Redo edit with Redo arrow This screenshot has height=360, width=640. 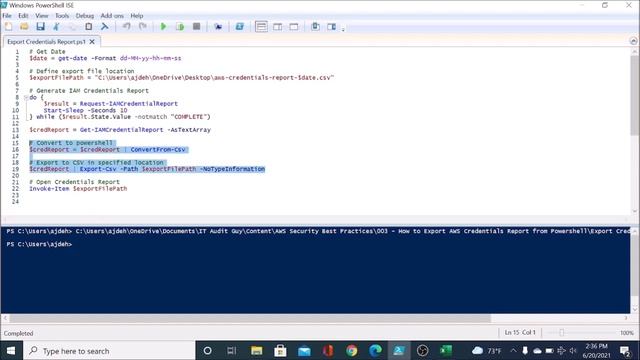[x=142, y=27]
